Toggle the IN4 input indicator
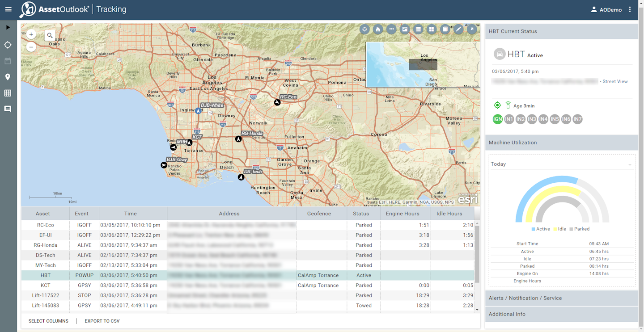The image size is (644, 332). (543, 119)
